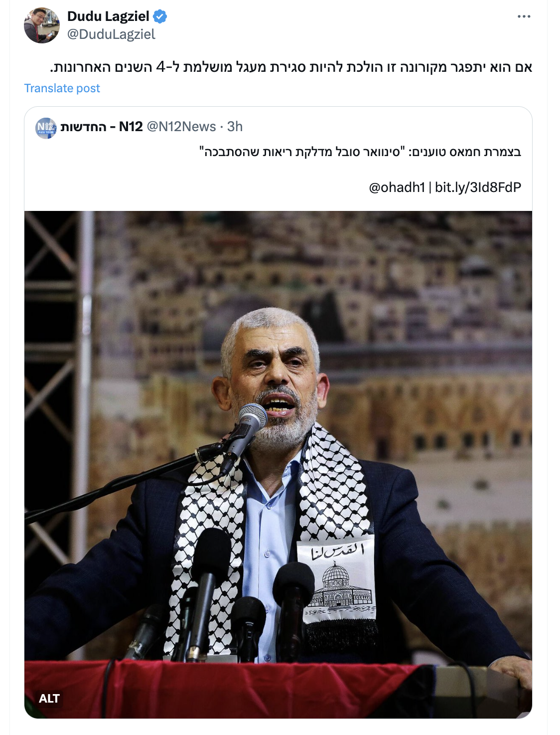Click the Translate post link

pyautogui.click(x=62, y=88)
